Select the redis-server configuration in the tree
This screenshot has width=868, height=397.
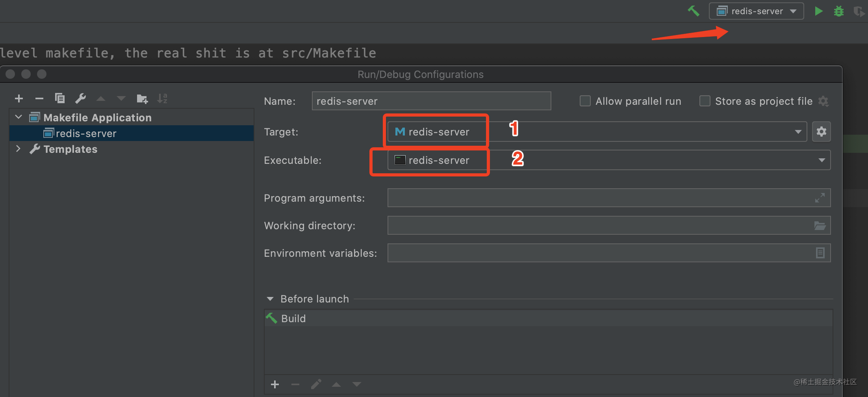[132, 133]
